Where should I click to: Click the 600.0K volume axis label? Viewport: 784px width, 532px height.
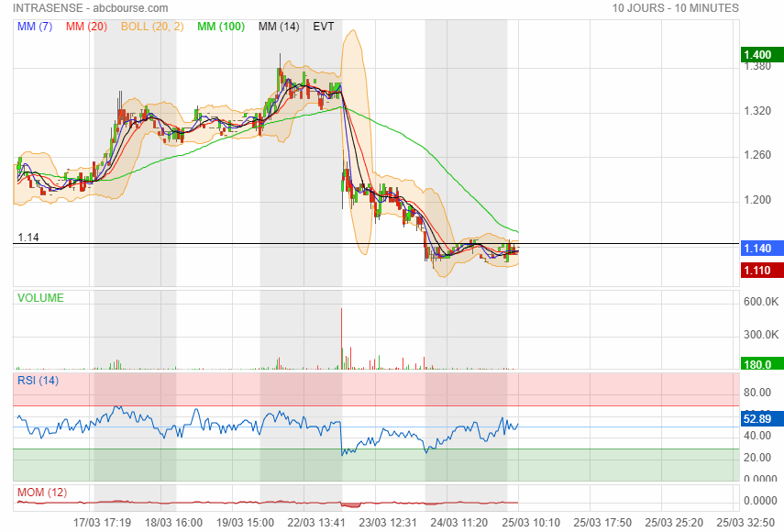coord(761,302)
